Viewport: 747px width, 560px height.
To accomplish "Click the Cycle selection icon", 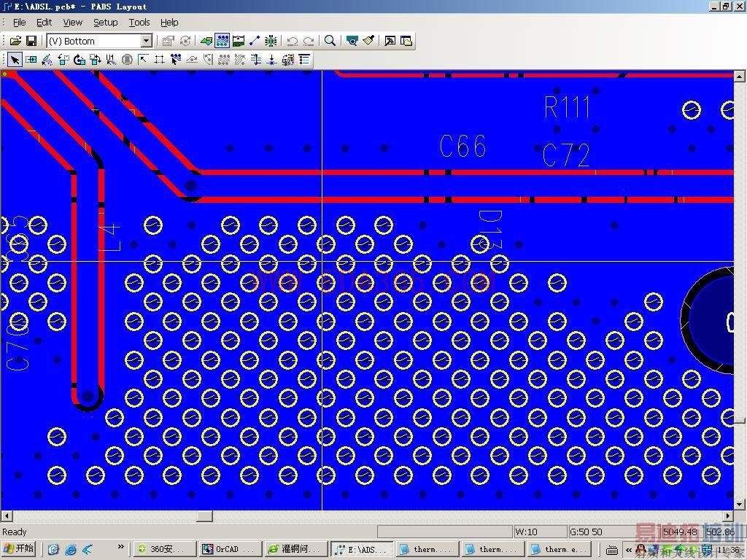I will (185, 41).
